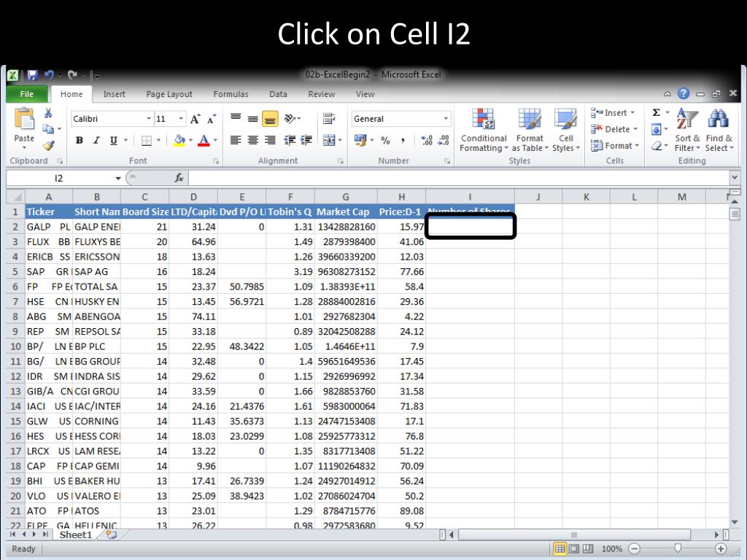The image size is (747, 560).
Task: Minimize the ribbon with caret icon
Action: (x=667, y=94)
